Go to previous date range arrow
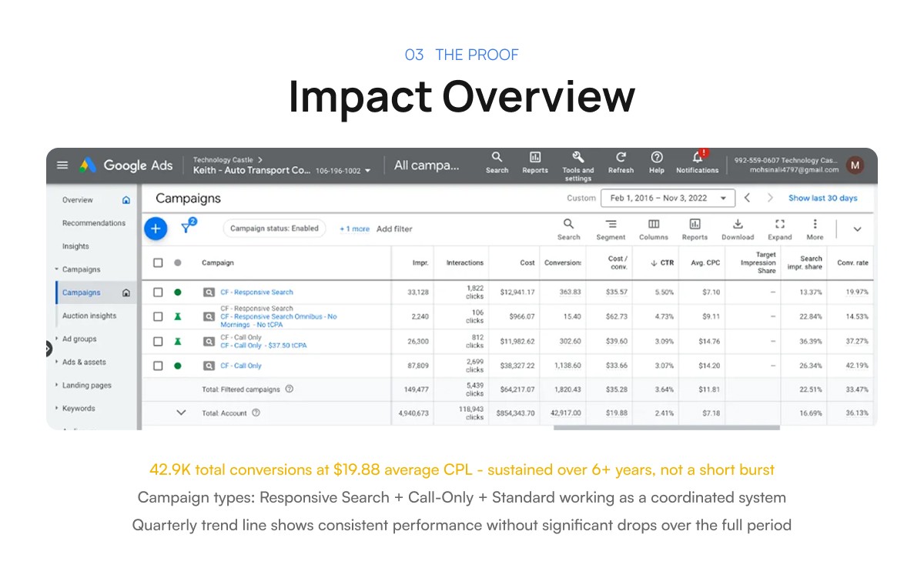This screenshot has height=578, width=924. coord(747,198)
